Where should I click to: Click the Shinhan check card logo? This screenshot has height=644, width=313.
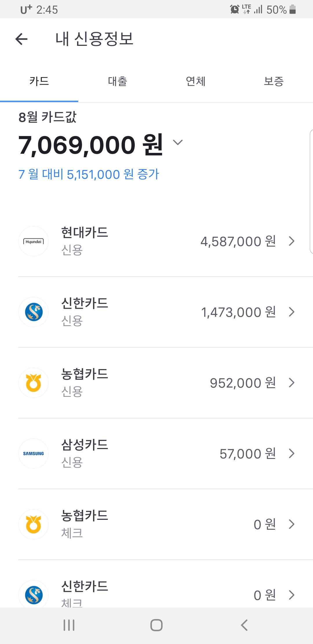tap(33, 594)
